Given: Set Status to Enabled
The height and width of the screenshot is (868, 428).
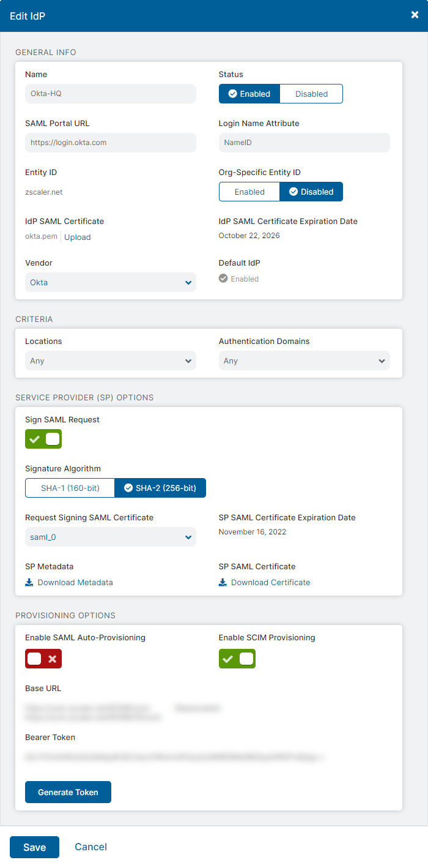Looking at the screenshot, I should coord(249,94).
